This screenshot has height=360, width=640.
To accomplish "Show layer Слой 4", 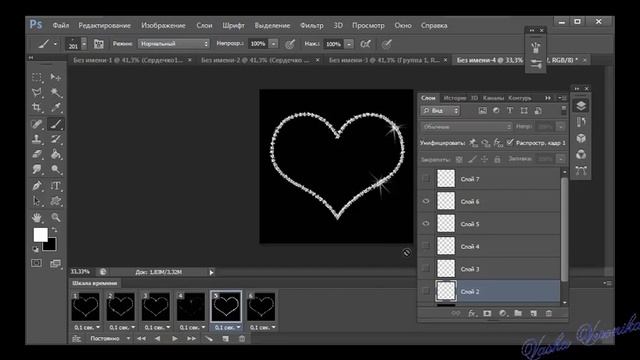I will pyautogui.click(x=426, y=246).
